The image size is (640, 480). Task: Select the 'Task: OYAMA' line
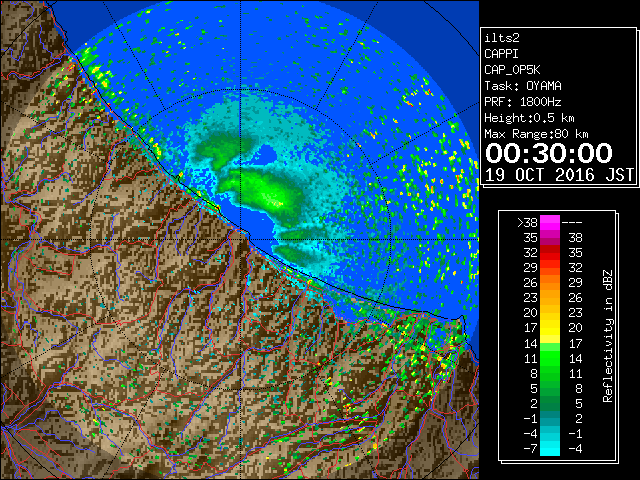(x=523, y=86)
